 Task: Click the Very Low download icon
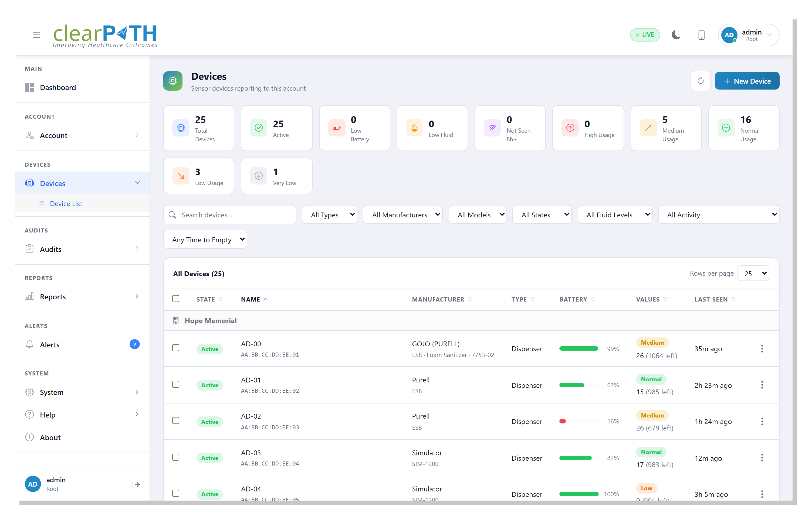(x=259, y=176)
